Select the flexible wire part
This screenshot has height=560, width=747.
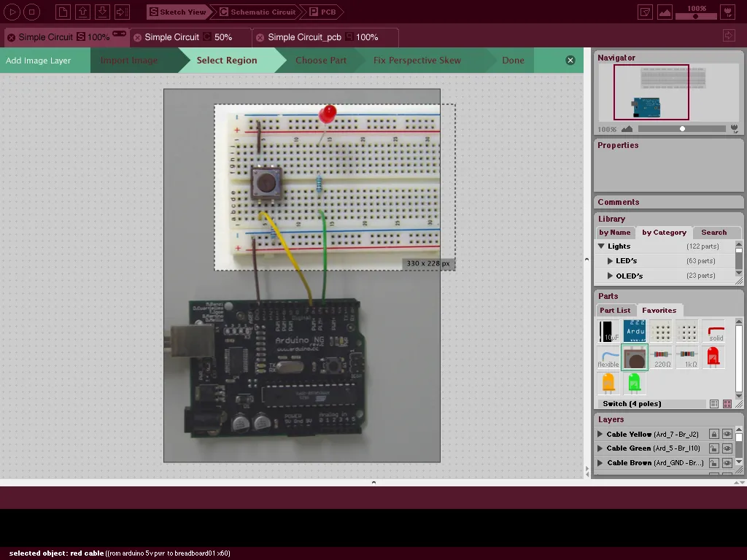608,357
